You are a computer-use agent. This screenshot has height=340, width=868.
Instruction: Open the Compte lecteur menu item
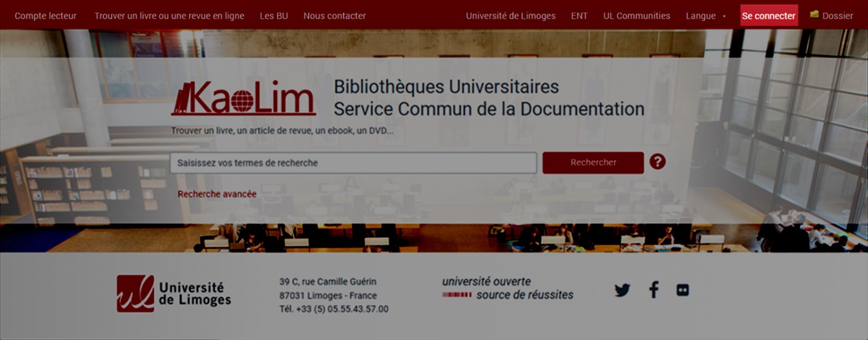tap(46, 16)
